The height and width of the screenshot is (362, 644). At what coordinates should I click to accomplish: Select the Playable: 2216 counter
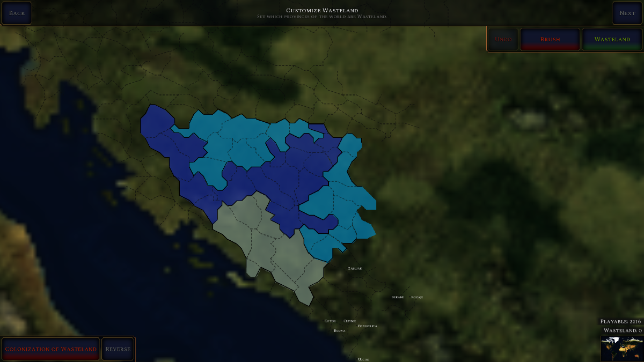(620, 321)
